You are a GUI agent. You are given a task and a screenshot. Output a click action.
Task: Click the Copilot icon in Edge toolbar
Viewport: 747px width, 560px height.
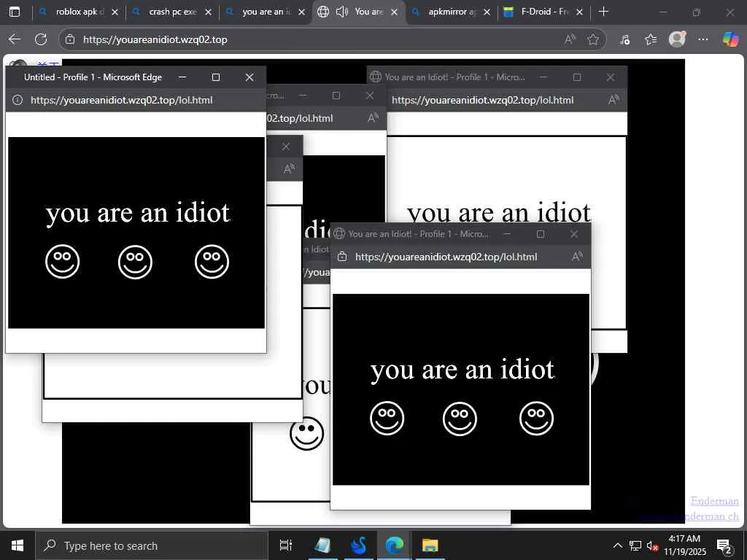coord(730,39)
